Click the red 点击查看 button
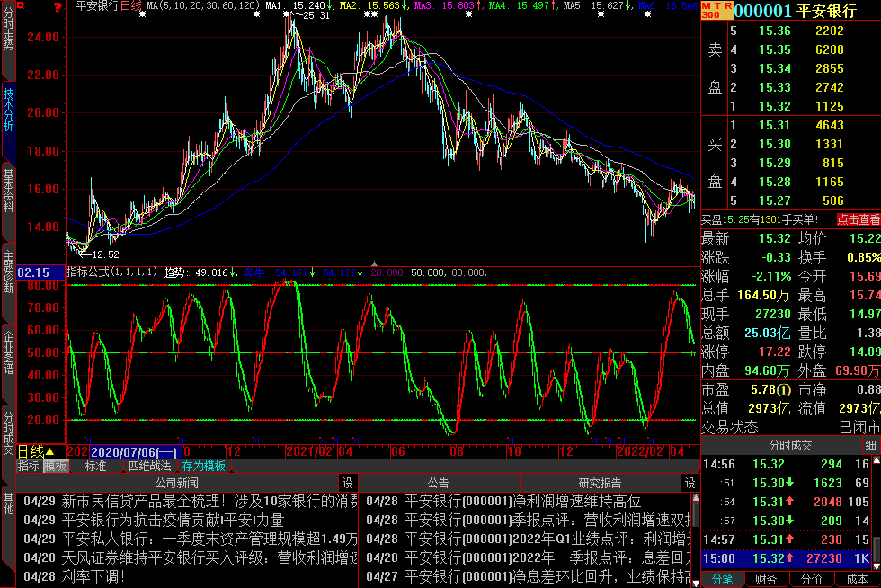 point(858,219)
